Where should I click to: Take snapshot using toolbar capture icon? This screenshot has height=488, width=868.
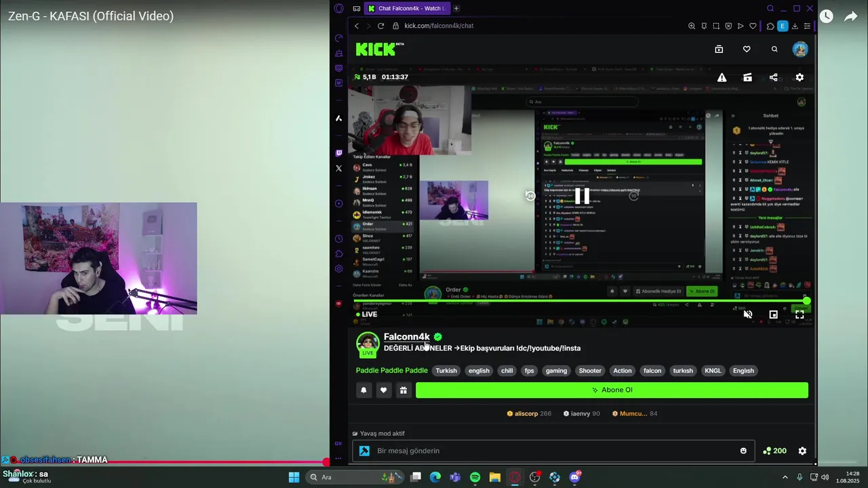(x=716, y=26)
